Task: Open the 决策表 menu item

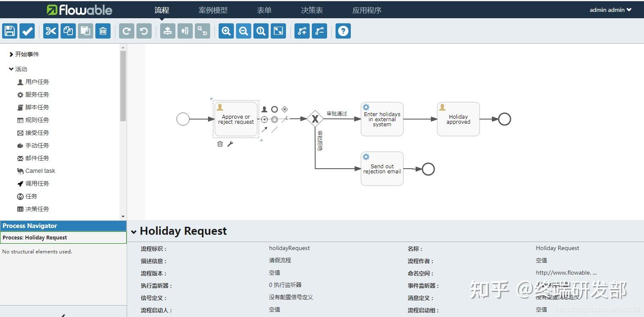Action: pos(312,10)
